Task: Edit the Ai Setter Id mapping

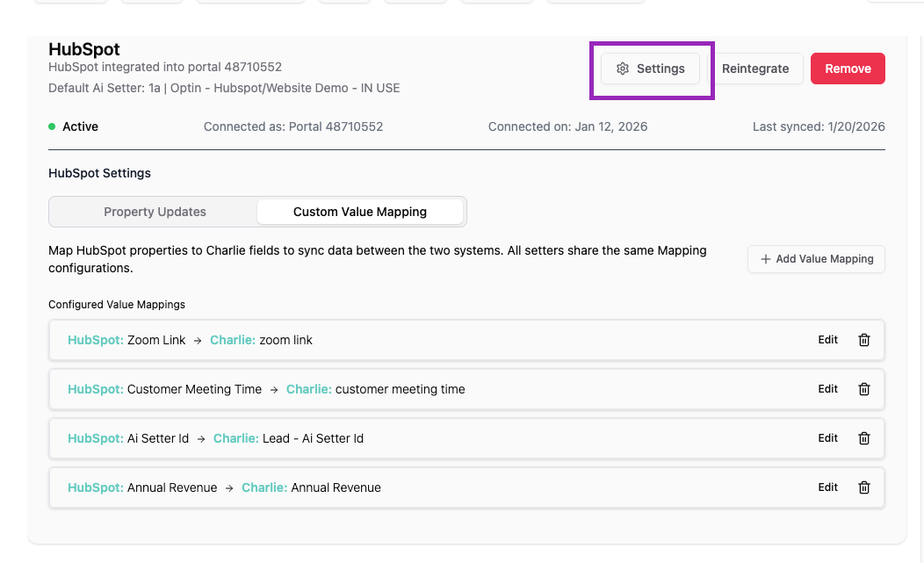Action: click(x=827, y=438)
